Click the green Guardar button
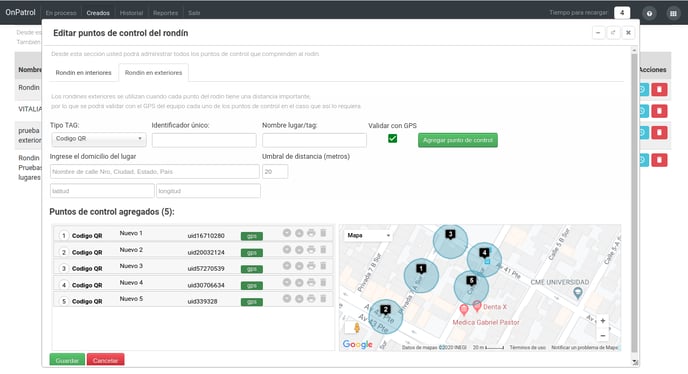 pos(67,360)
